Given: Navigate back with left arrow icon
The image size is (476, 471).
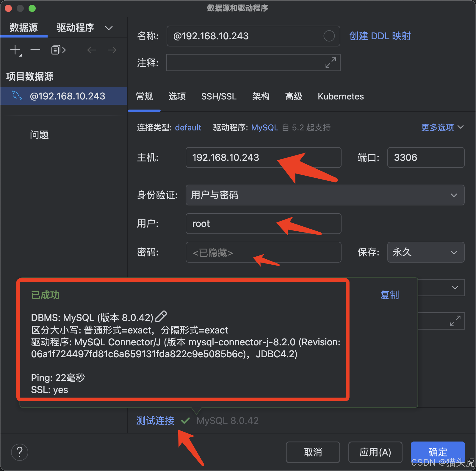Looking at the screenshot, I should point(92,50).
